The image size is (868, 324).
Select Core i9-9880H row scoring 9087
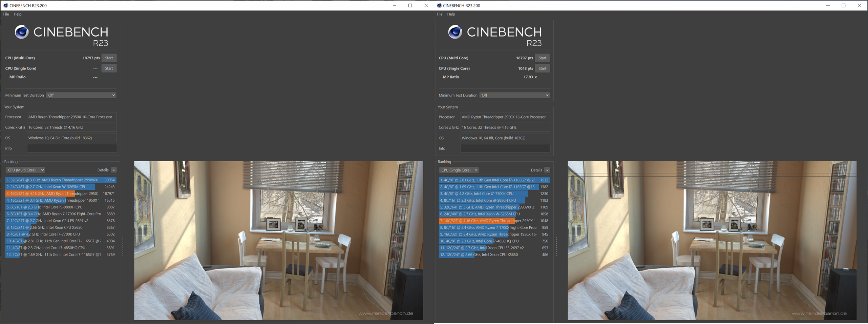point(61,207)
